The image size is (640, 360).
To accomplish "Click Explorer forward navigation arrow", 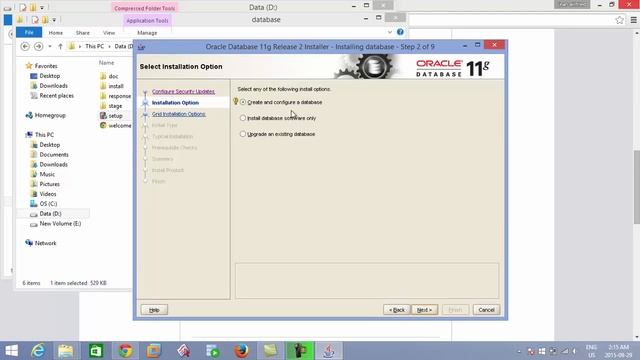I will tap(38, 47).
